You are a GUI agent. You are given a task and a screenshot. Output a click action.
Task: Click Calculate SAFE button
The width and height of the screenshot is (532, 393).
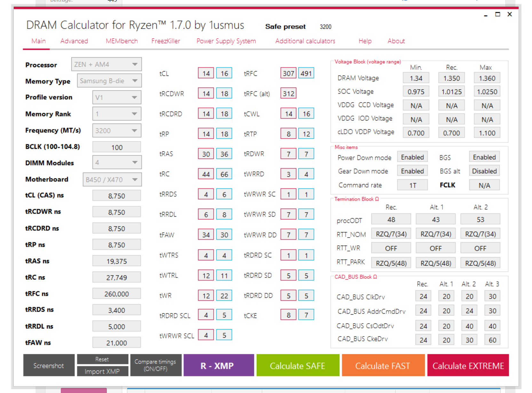pyautogui.click(x=298, y=365)
